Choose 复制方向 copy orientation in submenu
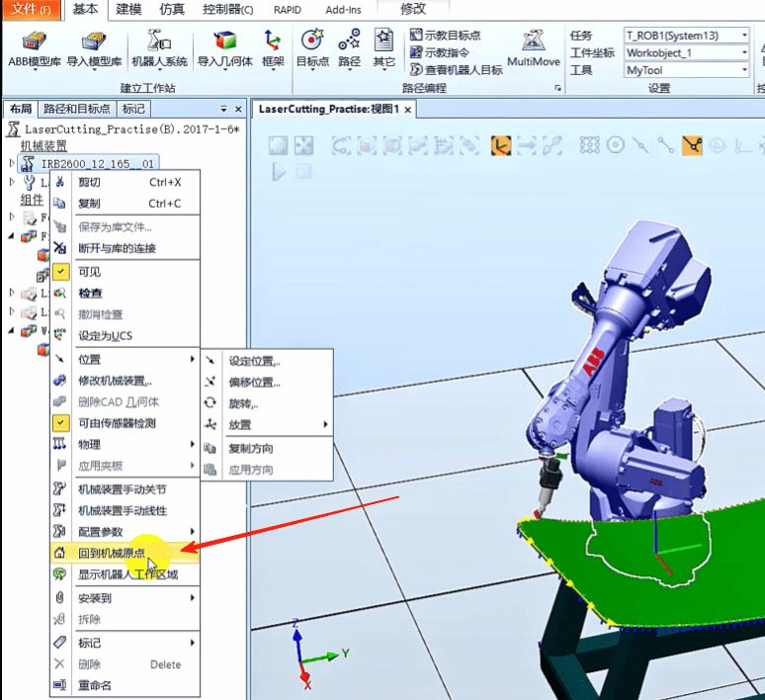The image size is (765, 700). pyautogui.click(x=267, y=448)
